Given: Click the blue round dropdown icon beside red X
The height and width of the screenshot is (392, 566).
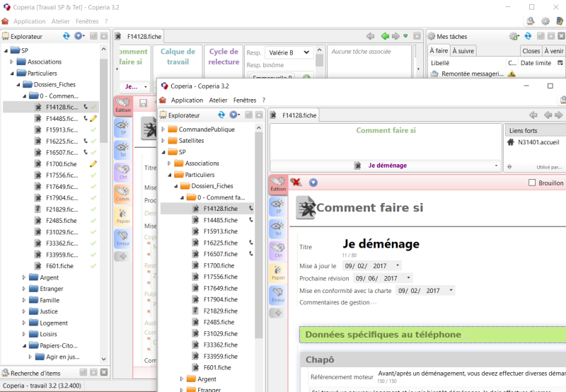Looking at the screenshot, I should click(x=313, y=183).
